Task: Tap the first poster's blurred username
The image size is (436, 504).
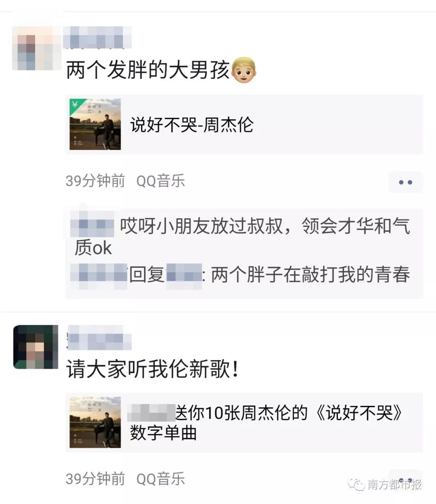Action: click(x=99, y=37)
